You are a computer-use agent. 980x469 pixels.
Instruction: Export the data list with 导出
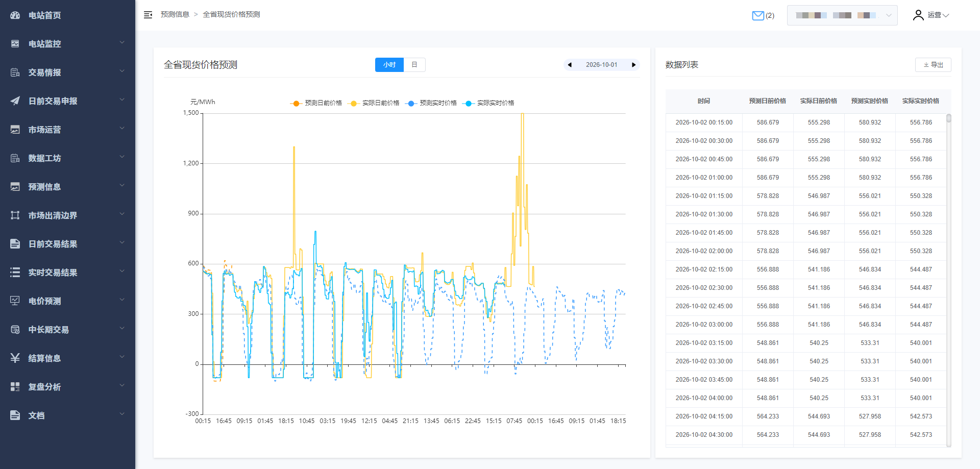(x=933, y=65)
